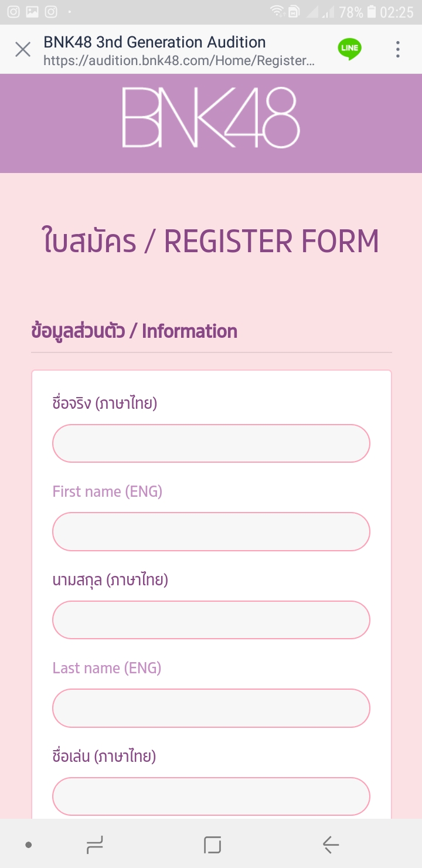
Task: Tap the audition.bnk48.com URL text
Action: (x=179, y=60)
